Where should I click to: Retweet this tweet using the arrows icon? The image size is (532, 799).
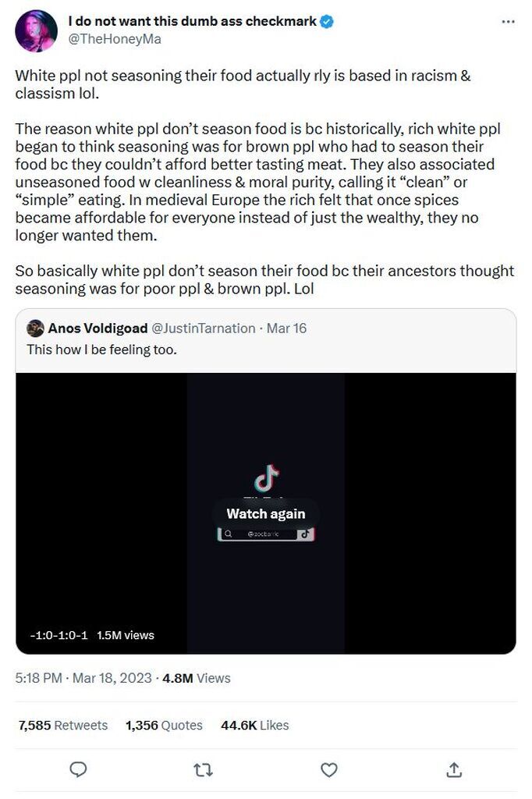(204, 770)
